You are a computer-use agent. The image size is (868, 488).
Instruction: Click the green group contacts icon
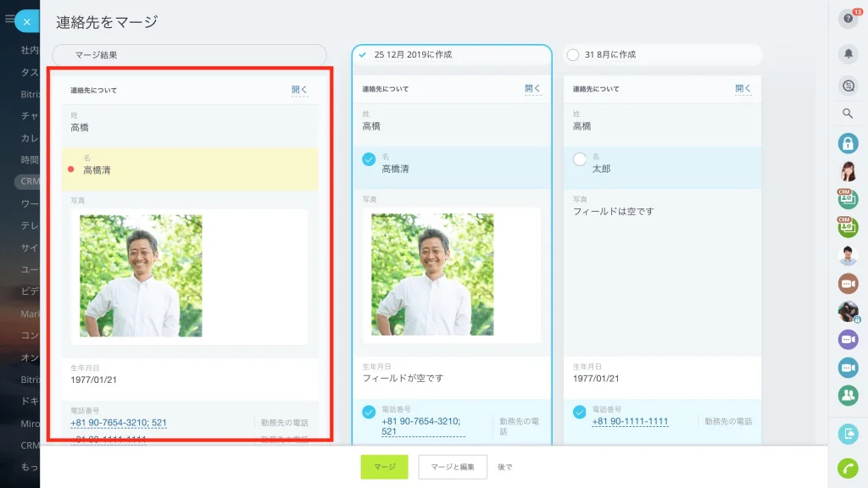pyautogui.click(x=848, y=395)
